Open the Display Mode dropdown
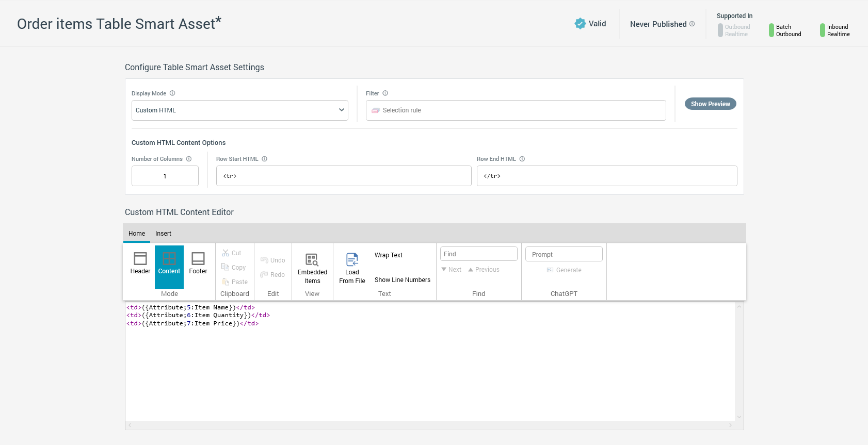Screen dimensions: 868x445 point(239,110)
